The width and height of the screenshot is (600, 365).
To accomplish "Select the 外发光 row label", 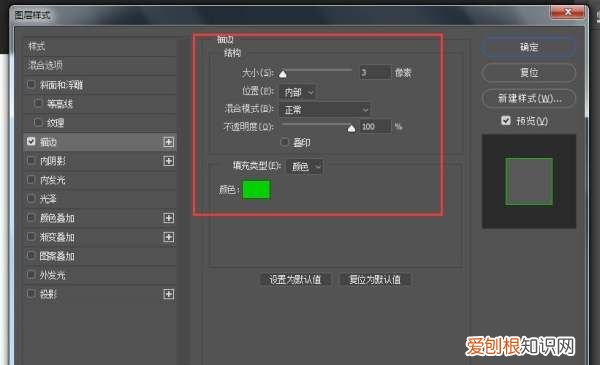I will pos(52,275).
